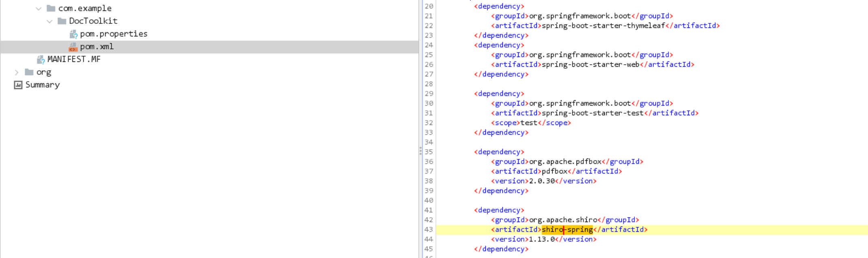Click the com.example folder icon
The height and width of the screenshot is (258, 868).
click(x=51, y=8)
